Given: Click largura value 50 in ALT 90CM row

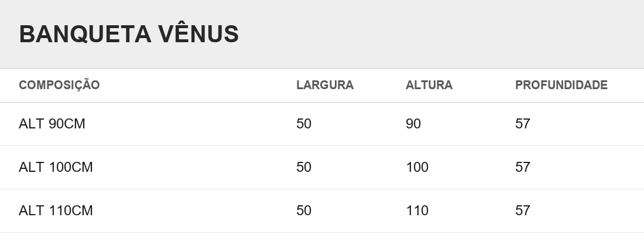Looking at the screenshot, I should coord(304,123).
